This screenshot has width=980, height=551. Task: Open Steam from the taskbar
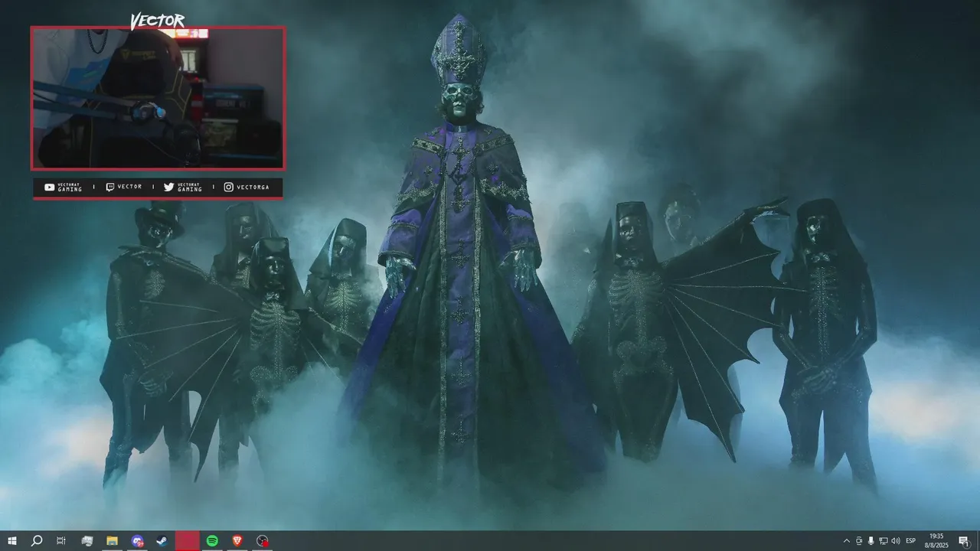tap(162, 541)
